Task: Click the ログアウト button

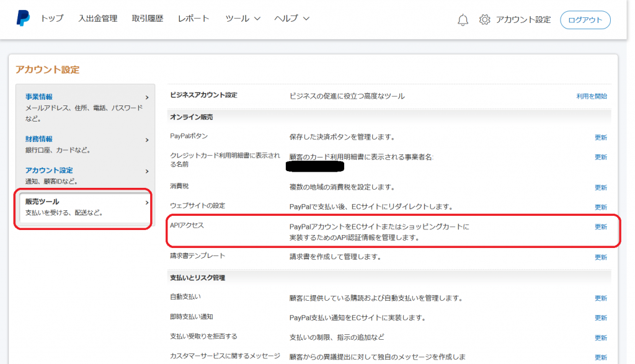Action: (585, 20)
